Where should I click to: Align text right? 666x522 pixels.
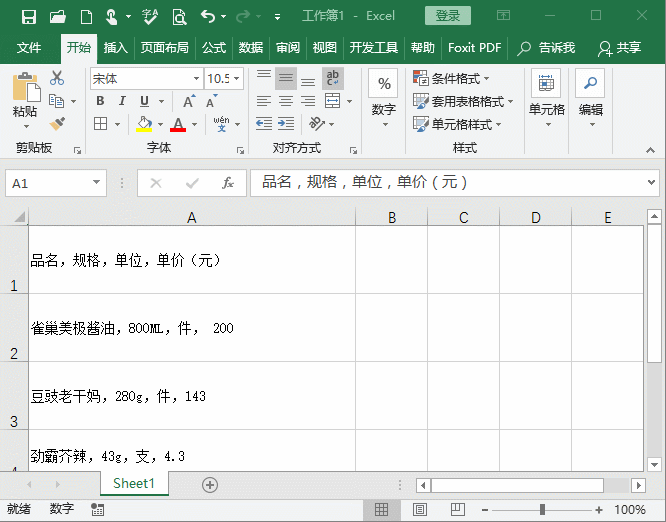tap(308, 101)
